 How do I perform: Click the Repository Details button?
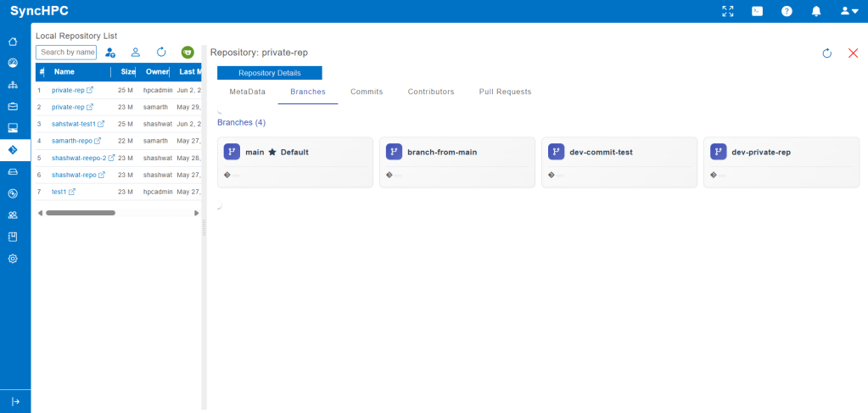coord(269,73)
